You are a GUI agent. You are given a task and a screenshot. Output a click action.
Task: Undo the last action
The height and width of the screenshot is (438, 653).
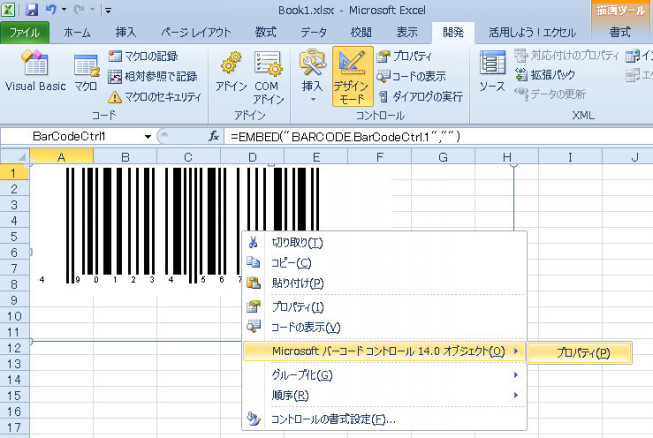[51, 10]
